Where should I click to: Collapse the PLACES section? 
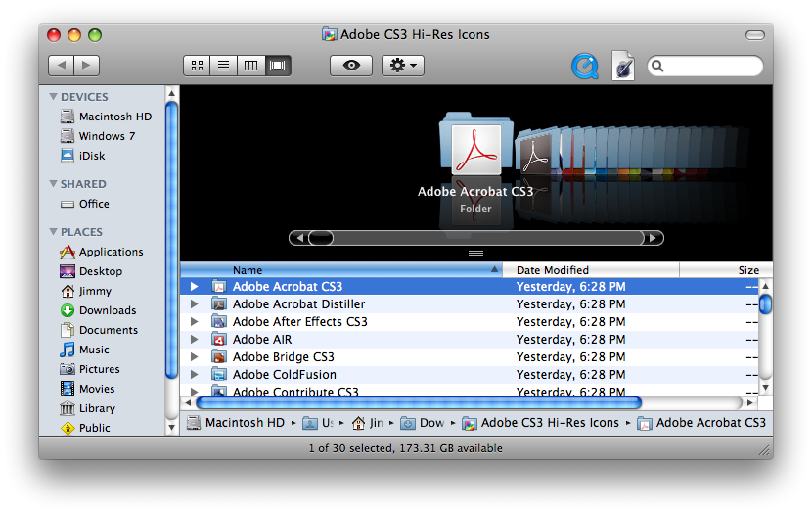[53, 232]
